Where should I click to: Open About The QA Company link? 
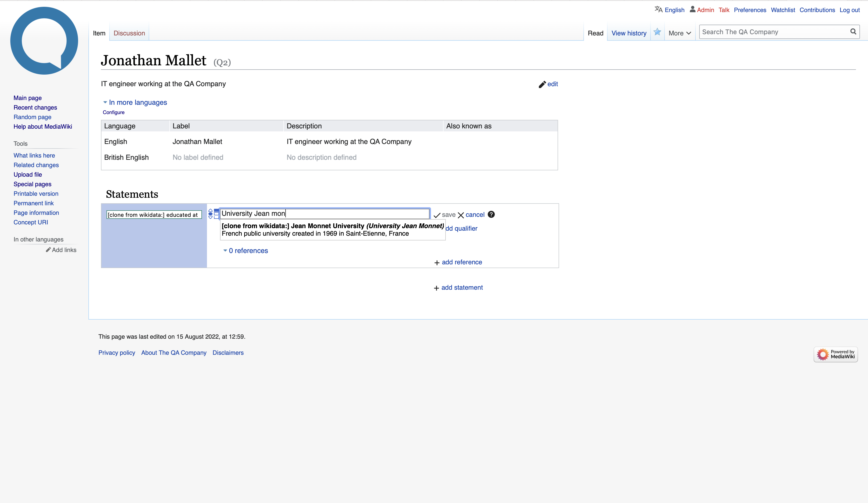coord(174,353)
